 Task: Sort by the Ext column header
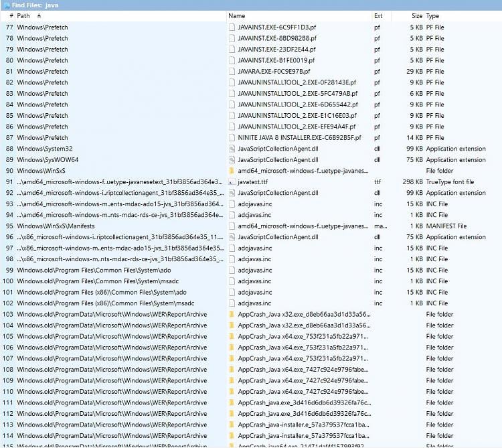(x=378, y=16)
